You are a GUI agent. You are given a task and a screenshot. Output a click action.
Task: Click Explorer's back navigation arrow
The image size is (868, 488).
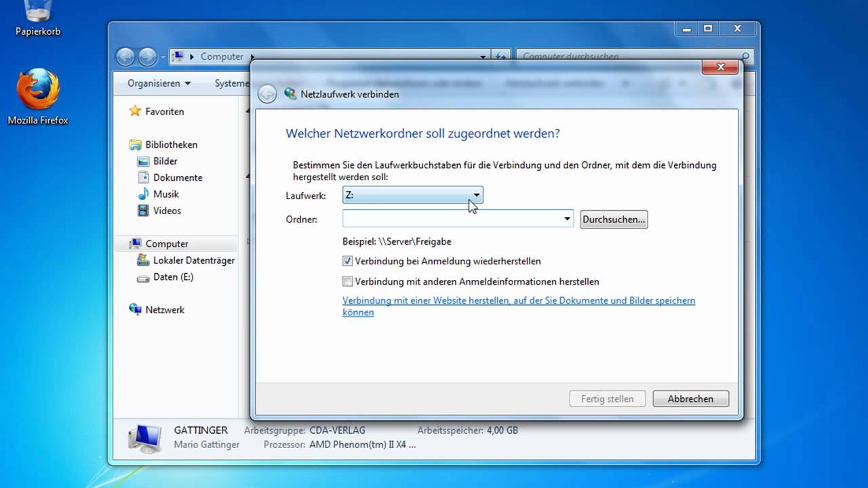[x=125, y=57]
